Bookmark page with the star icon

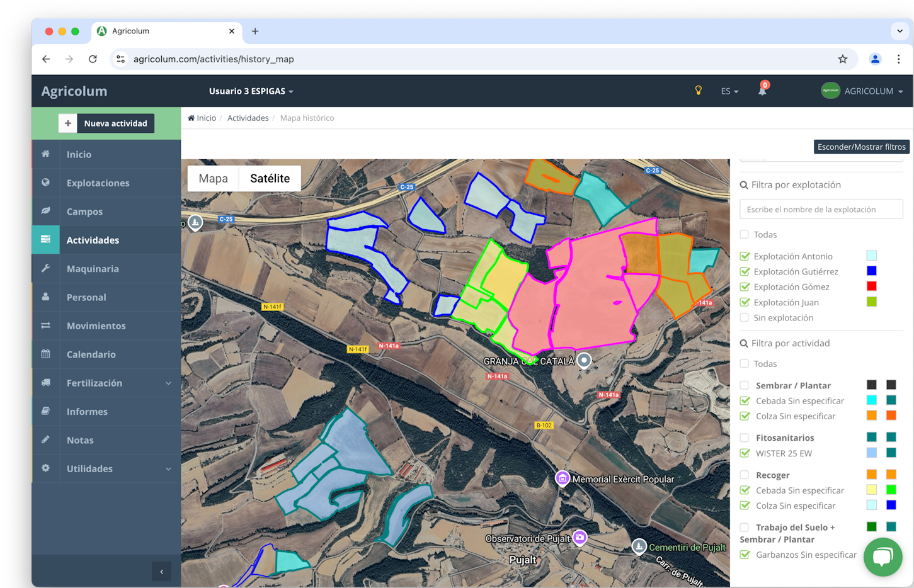point(842,59)
